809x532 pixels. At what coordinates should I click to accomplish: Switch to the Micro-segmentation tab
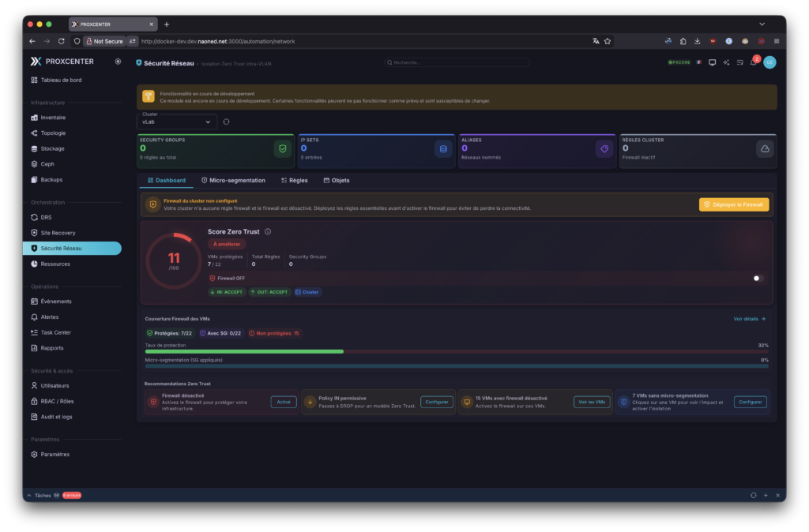[x=233, y=180]
